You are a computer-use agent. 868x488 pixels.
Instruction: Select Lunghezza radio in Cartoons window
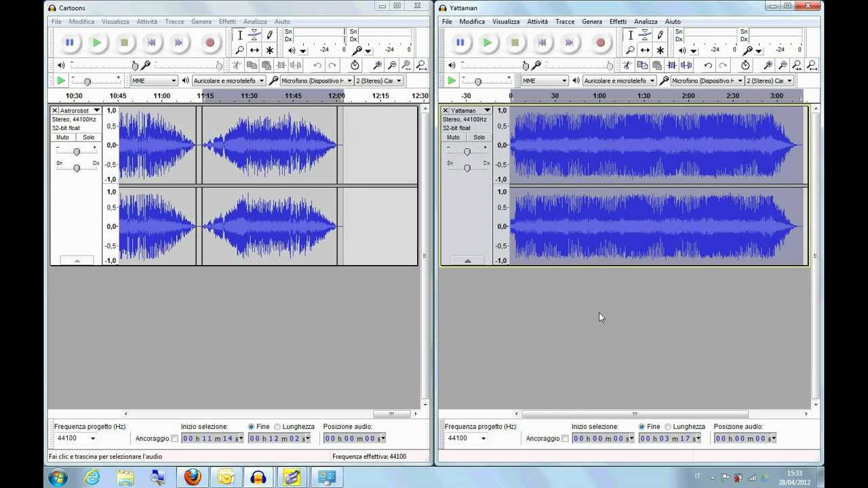coord(279,427)
